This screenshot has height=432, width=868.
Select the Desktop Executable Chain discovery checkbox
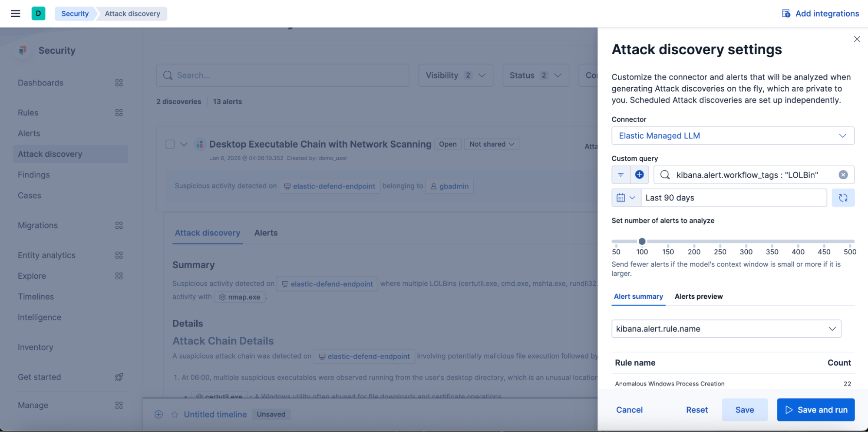click(170, 144)
